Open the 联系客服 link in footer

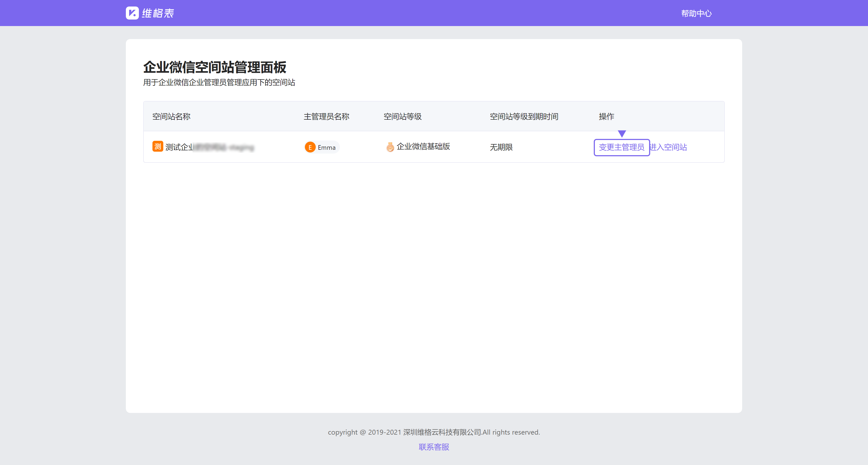click(x=434, y=447)
